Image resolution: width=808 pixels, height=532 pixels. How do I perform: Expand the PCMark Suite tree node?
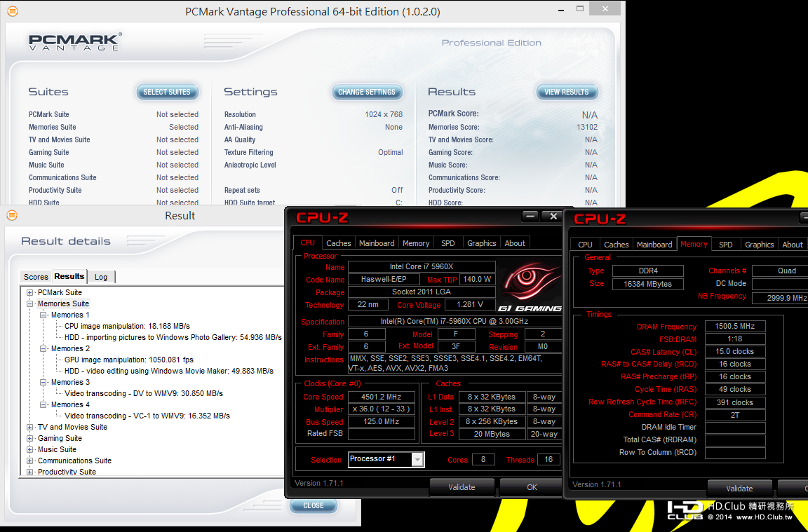coord(30,292)
